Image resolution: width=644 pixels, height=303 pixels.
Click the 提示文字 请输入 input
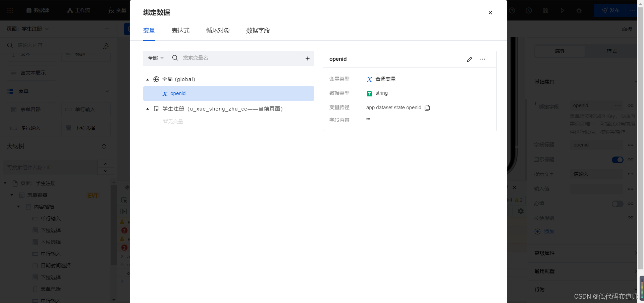tap(596, 174)
